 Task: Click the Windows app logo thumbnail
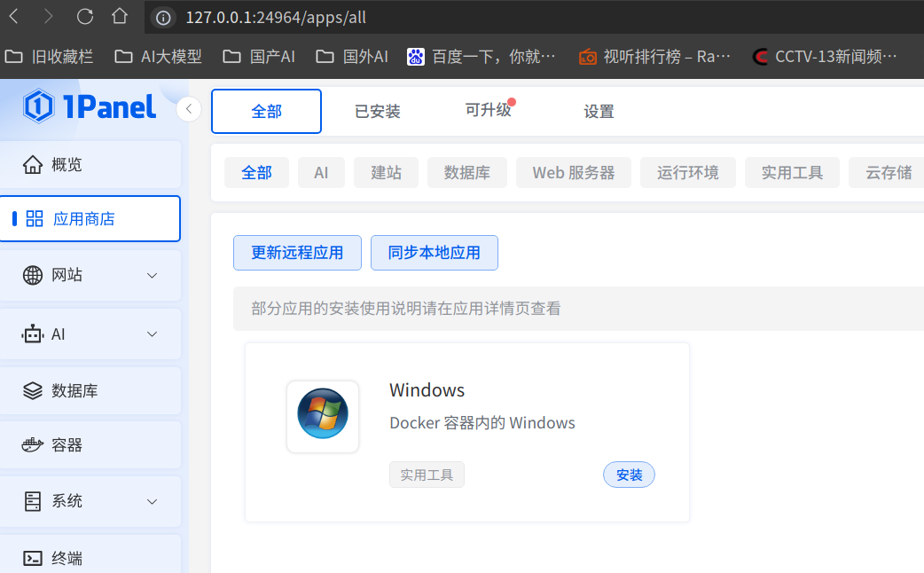click(323, 416)
